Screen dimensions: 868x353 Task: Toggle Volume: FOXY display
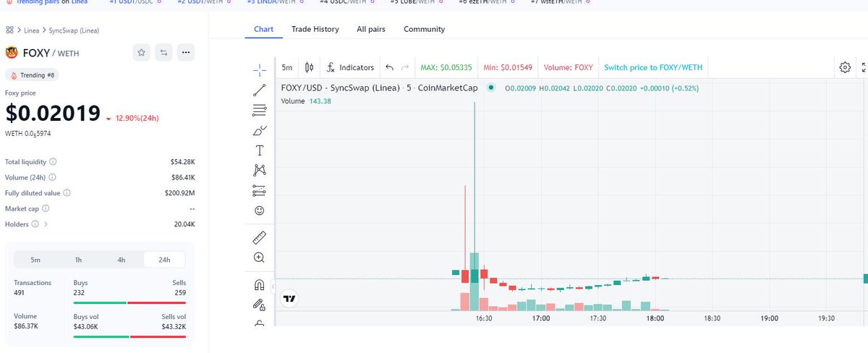pyautogui.click(x=569, y=67)
